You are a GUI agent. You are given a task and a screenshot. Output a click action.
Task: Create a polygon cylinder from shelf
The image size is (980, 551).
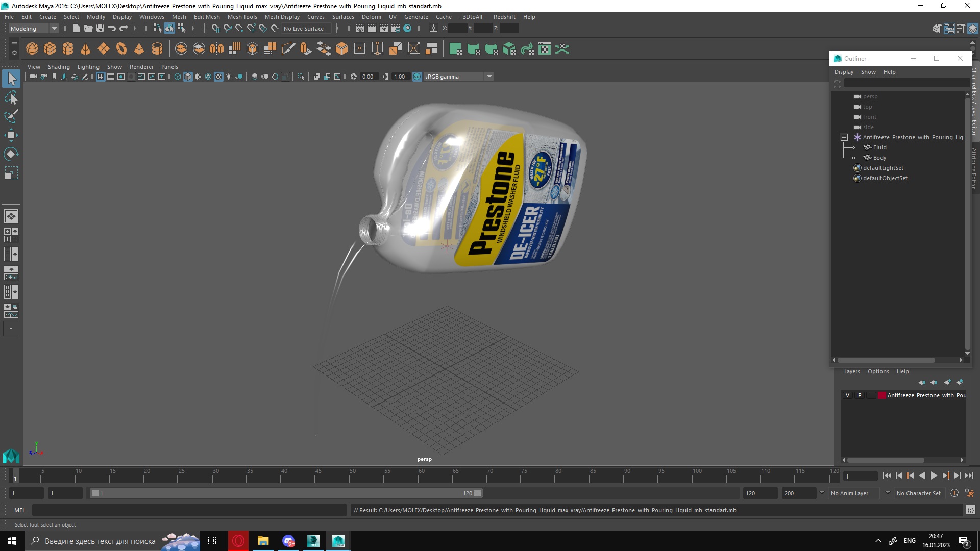68,49
